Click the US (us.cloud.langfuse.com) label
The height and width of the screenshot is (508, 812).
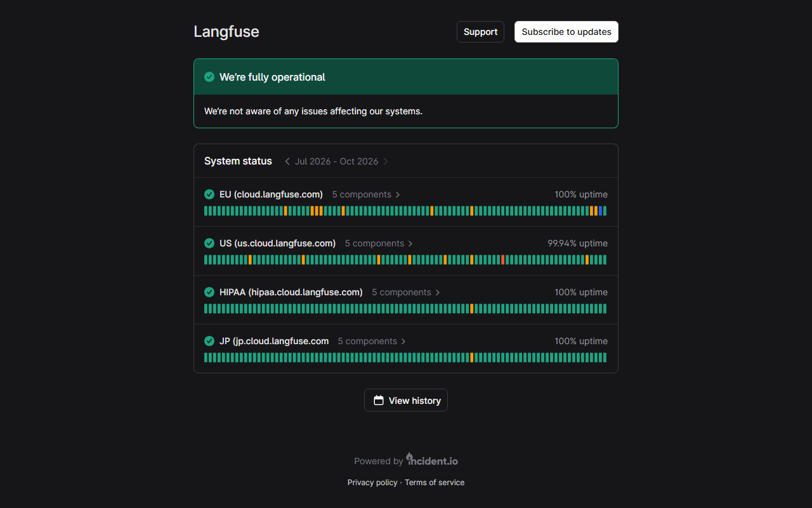pyautogui.click(x=277, y=243)
